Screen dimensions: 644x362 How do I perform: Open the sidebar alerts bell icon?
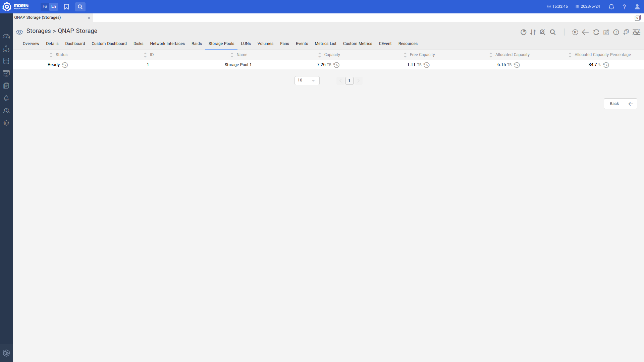6,98
